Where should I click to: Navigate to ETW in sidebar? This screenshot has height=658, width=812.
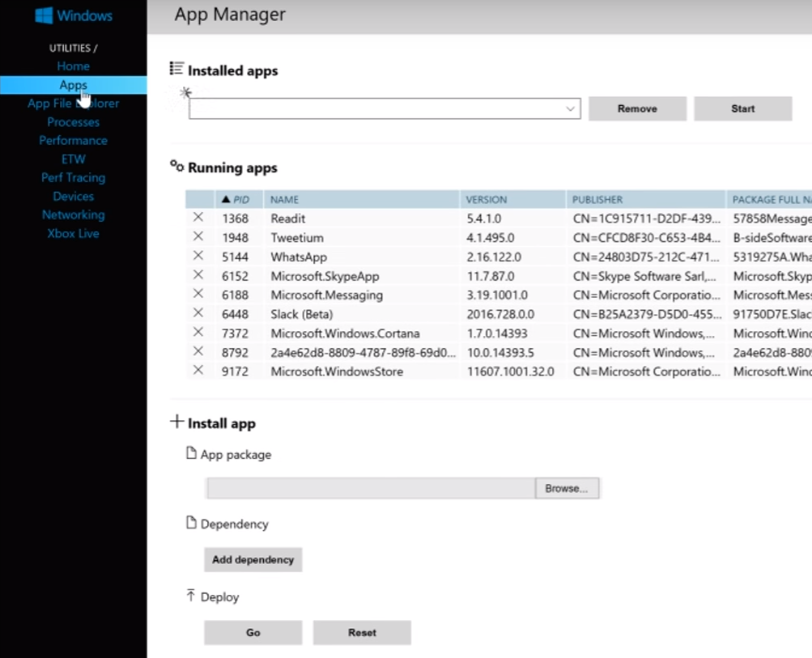coord(73,159)
